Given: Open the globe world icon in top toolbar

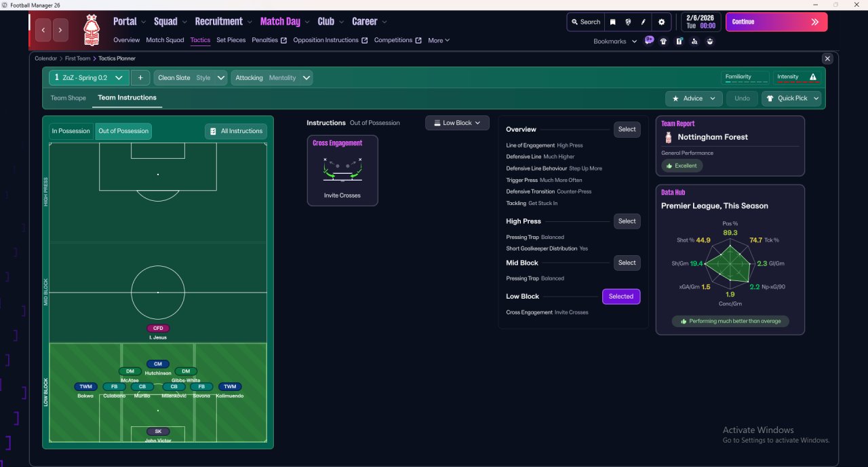Looking at the screenshot, I should (x=628, y=22).
